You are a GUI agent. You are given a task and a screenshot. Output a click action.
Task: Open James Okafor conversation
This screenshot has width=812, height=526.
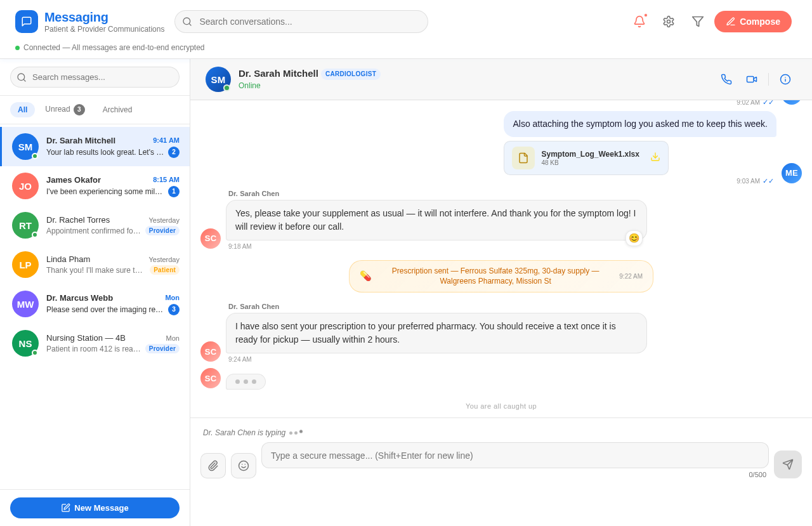click(x=95, y=186)
